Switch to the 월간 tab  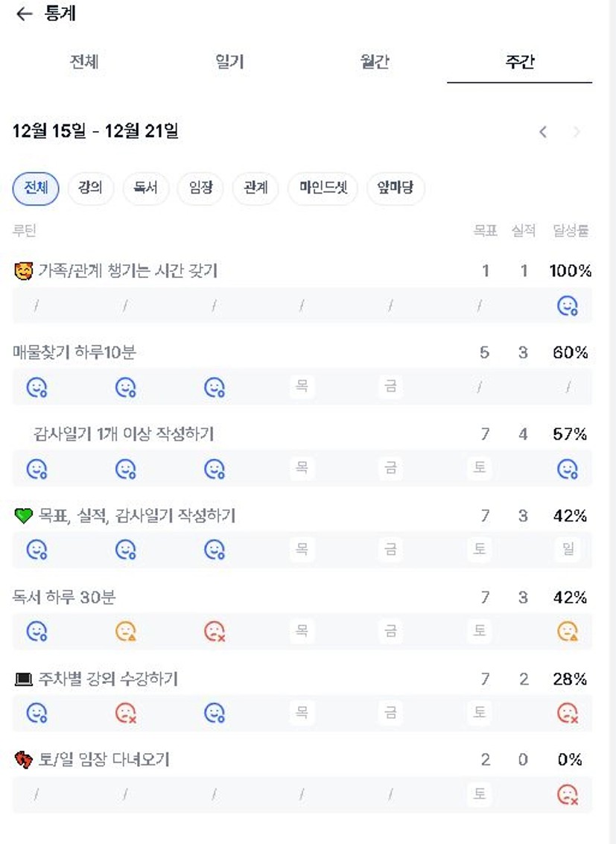point(374,61)
